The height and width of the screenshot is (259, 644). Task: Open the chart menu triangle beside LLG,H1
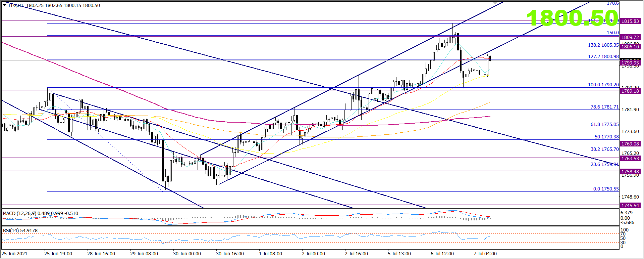(4, 5)
